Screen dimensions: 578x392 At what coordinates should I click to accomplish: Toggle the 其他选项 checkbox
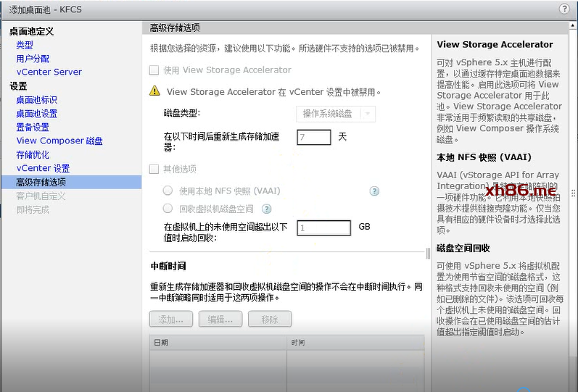coord(154,169)
